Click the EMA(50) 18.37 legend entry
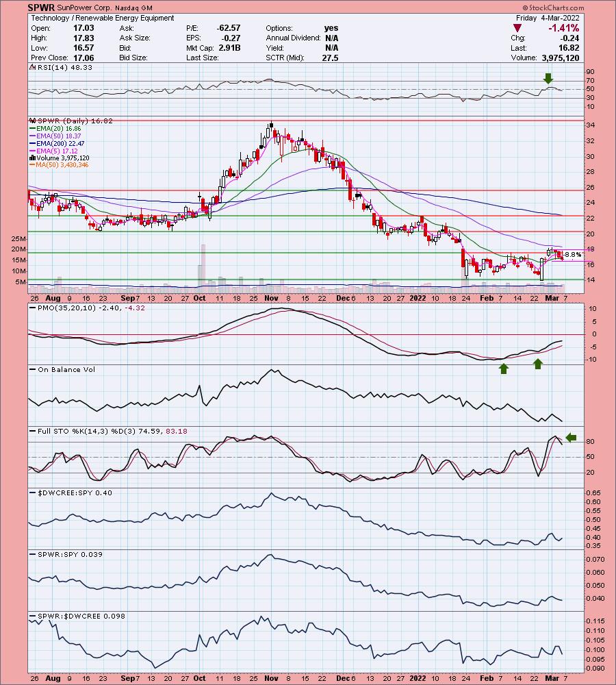The image size is (616, 685). 55,136
